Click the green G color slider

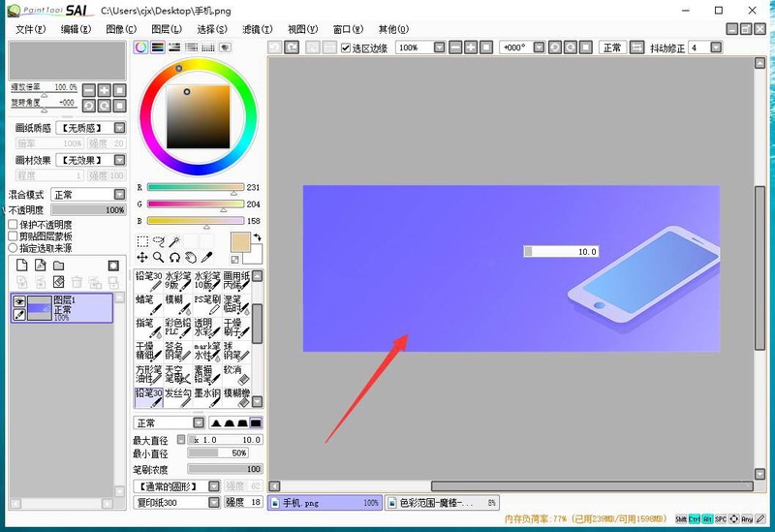click(x=195, y=204)
